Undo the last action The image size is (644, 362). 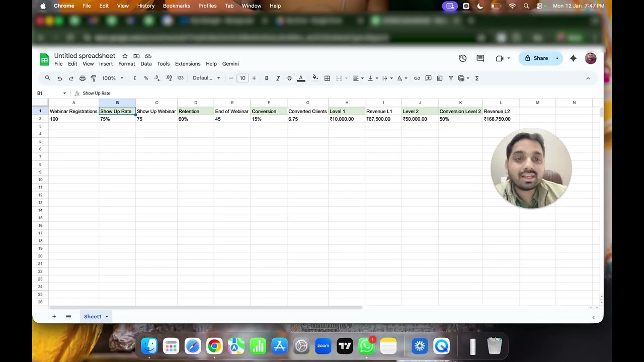point(60,78)
